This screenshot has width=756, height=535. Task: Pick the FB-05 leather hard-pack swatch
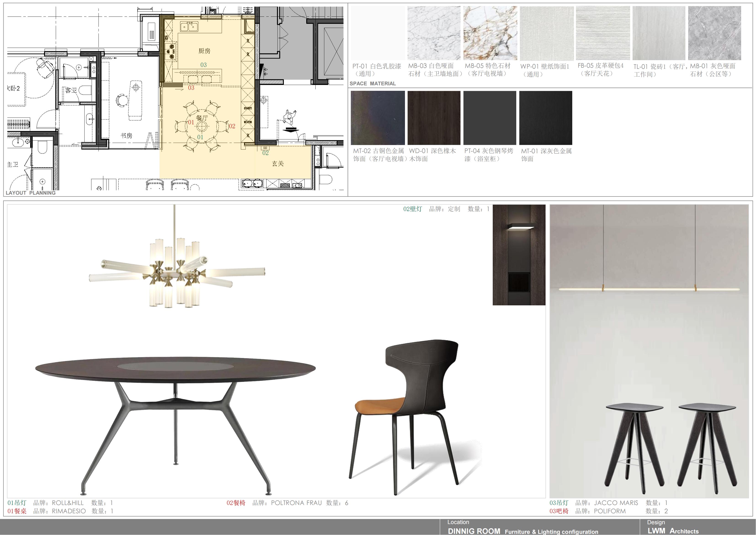tap(603, 33)
